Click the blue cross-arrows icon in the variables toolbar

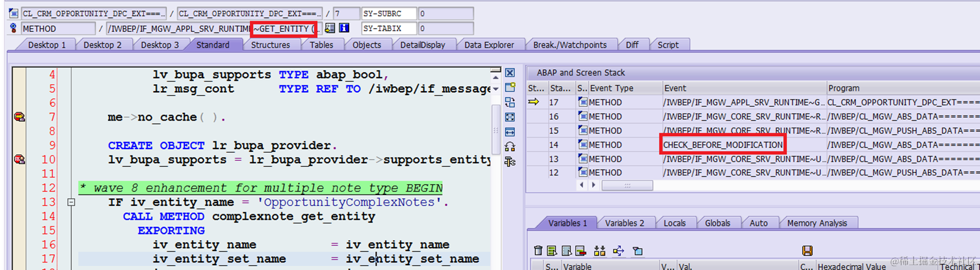(619, 251)
